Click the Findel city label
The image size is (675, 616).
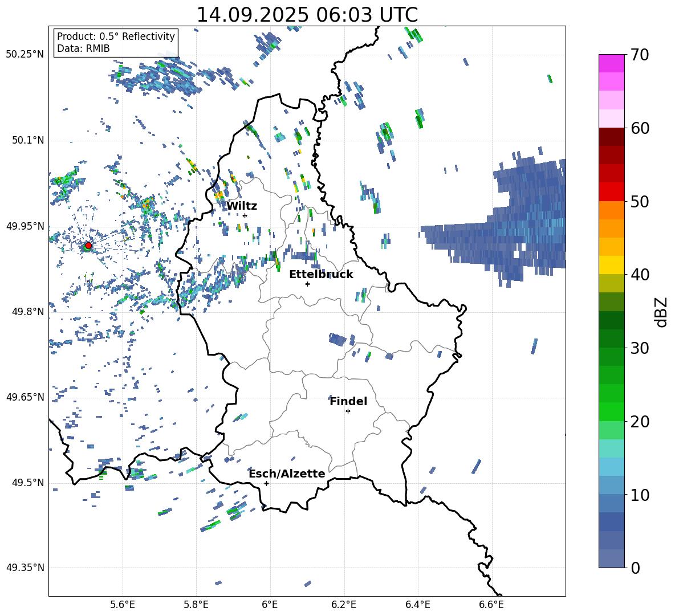click(x=348, y=401)
